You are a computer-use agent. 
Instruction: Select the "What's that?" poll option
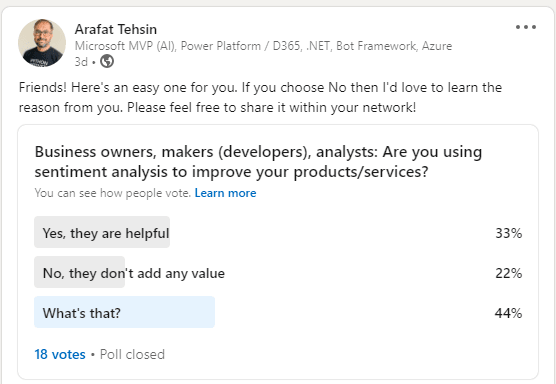[278, 312]
